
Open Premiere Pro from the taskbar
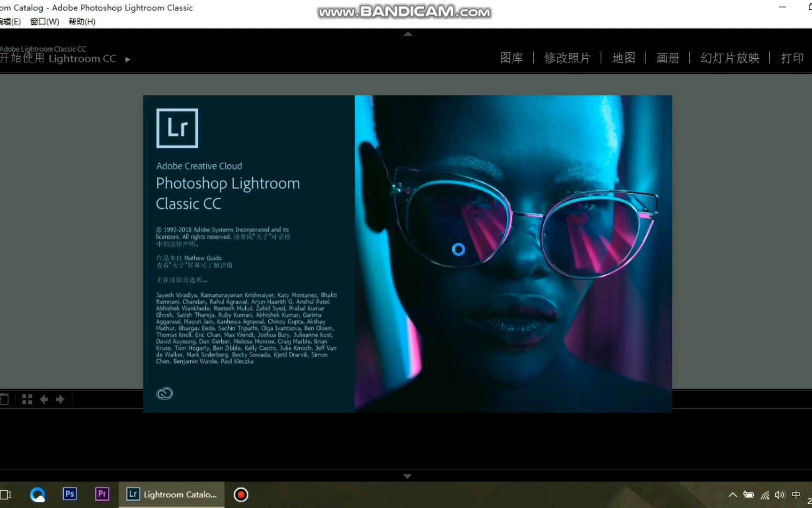pos(102,494)
